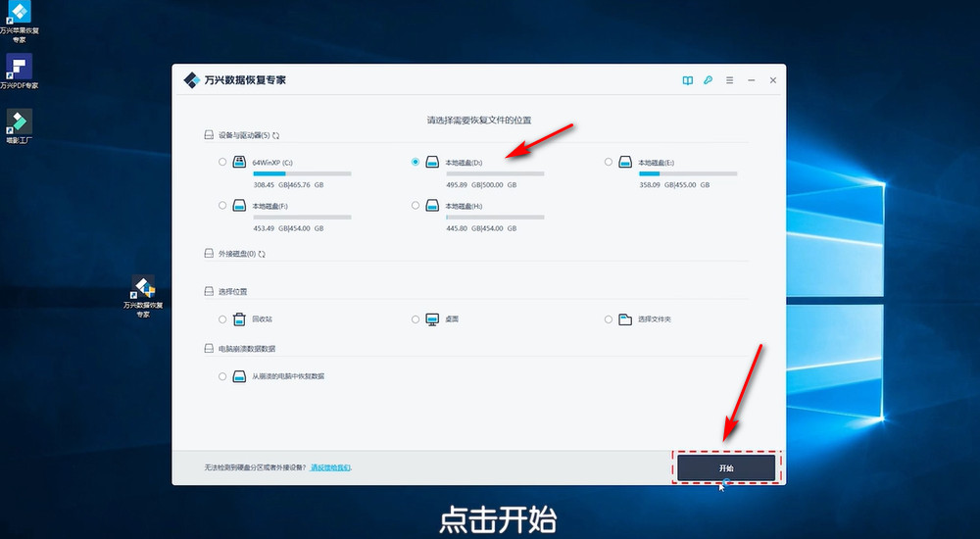Click the key registration icon
Viewport: 980px width, 539px height.
709,80
